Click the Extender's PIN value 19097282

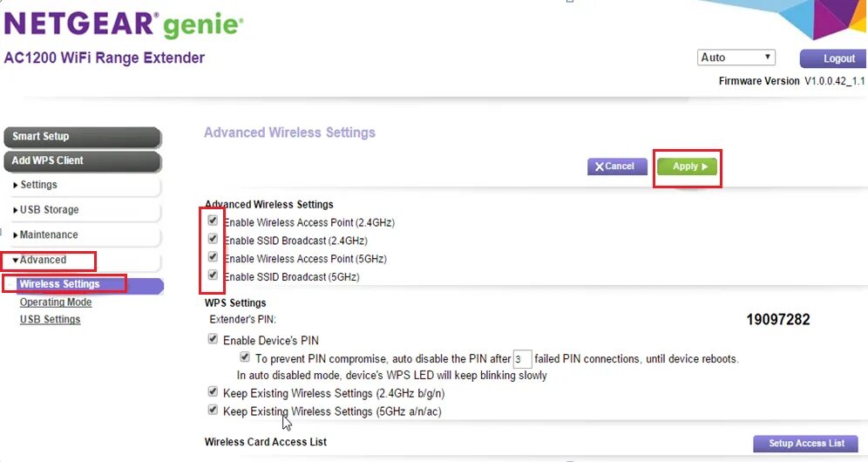(777, 320)
